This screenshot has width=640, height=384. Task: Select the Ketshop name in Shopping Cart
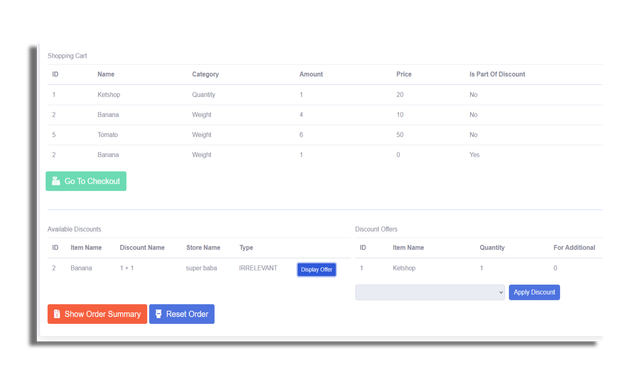point(109,95)
